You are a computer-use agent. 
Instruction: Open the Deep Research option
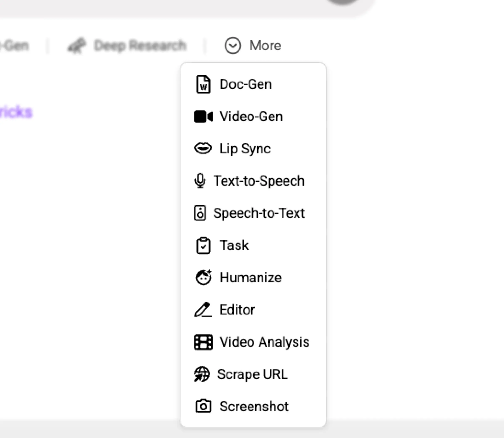(x=140, y=45)
